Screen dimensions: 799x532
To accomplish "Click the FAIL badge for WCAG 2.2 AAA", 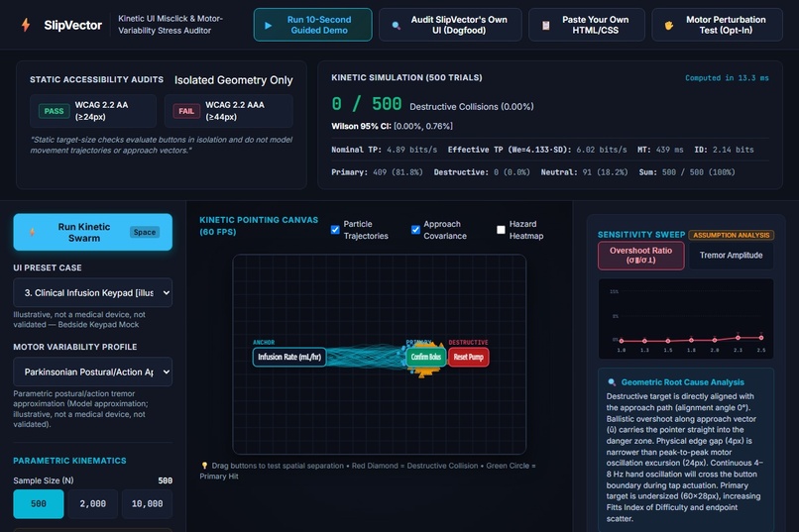I will [186, 111].
